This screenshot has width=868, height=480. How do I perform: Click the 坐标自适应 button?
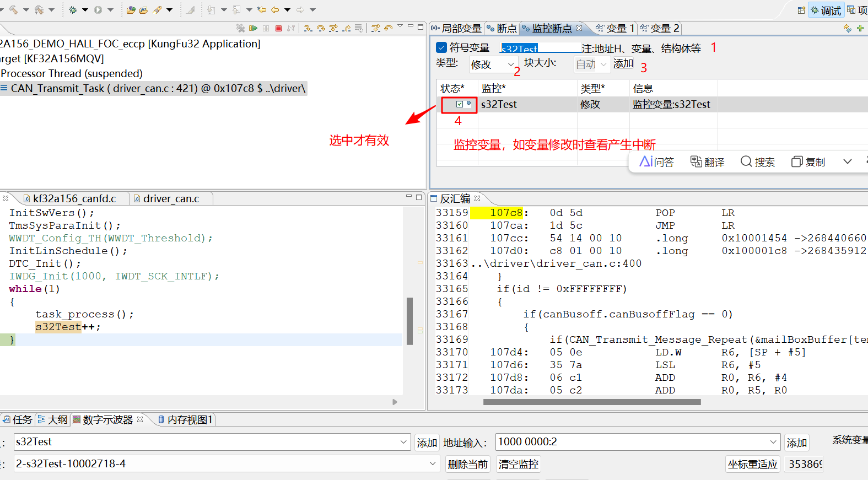pyautogui.click(x=753, y=464)
